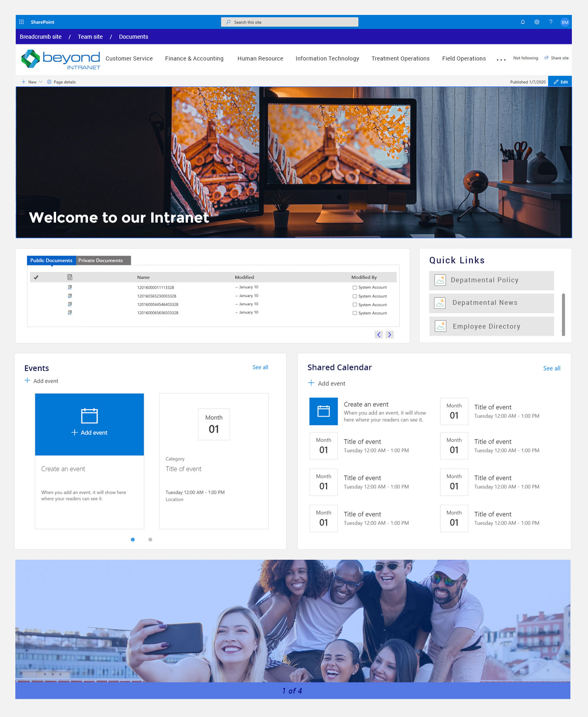
Task: Click See all in Events
Action: pos(260,367)
